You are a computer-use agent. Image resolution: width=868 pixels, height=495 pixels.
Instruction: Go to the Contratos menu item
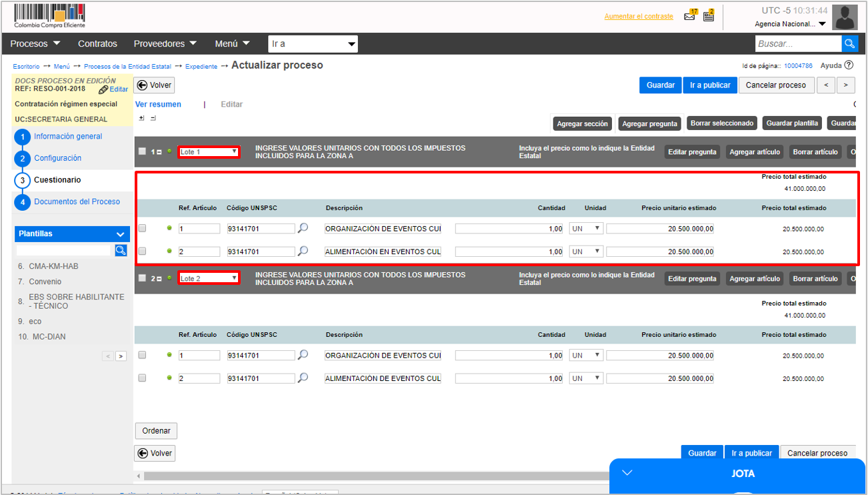click(97, 43)
